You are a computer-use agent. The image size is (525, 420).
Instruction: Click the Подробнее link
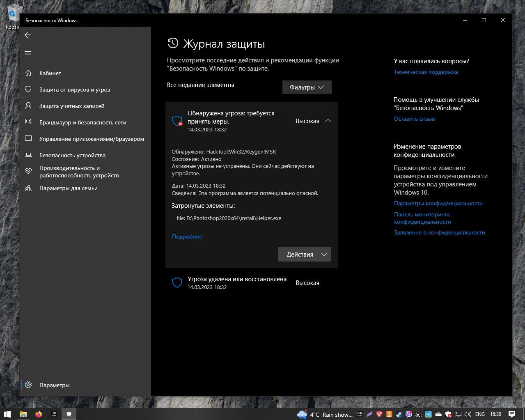click(x=187, y=236)
